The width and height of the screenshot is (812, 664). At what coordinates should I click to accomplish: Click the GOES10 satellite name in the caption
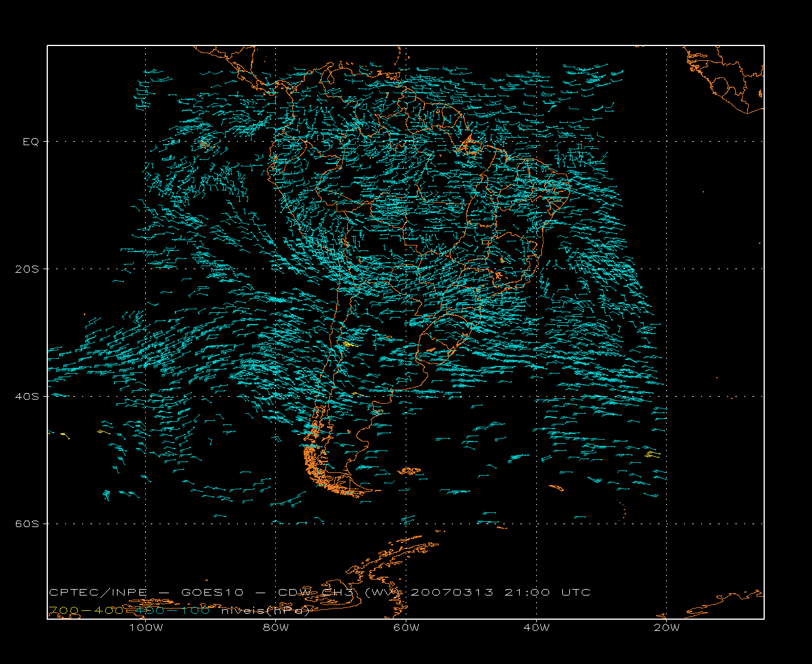pyautogui.click(x=213, y=592)
